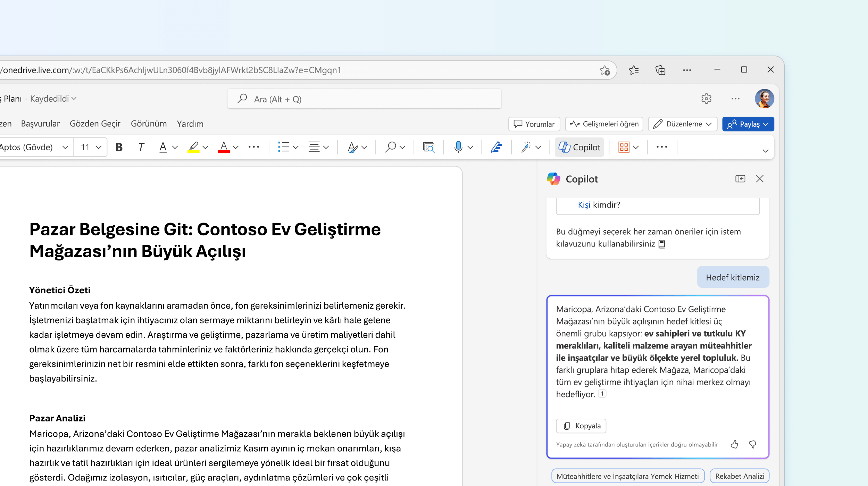Click the orange add-ins grid icon
This screenshot has height=486, width=868.
(x=624, y=147)
